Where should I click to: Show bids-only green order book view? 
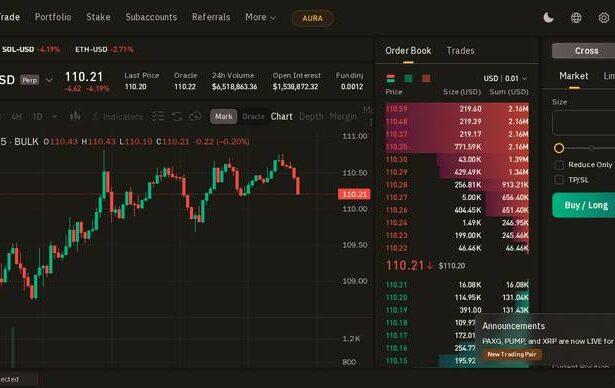(408, 78)
